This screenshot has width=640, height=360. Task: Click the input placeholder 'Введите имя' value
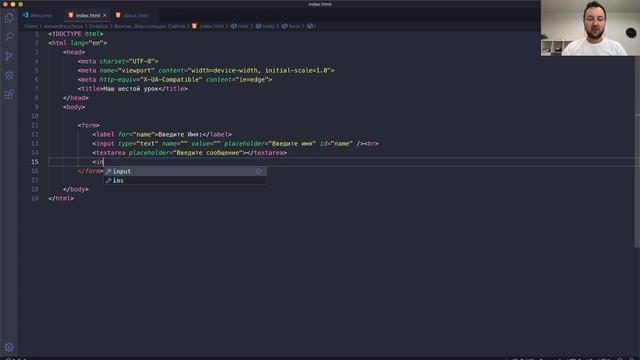coord(292,144)
